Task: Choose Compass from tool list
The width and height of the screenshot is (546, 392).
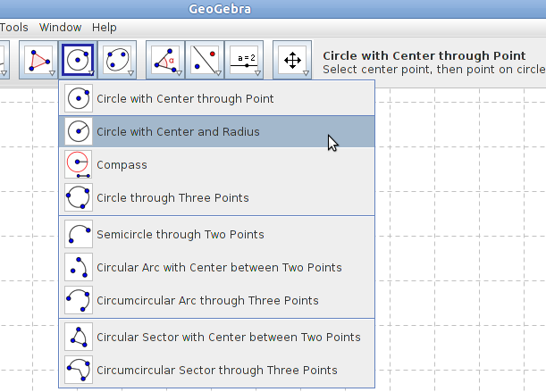Action: (216, 164)
